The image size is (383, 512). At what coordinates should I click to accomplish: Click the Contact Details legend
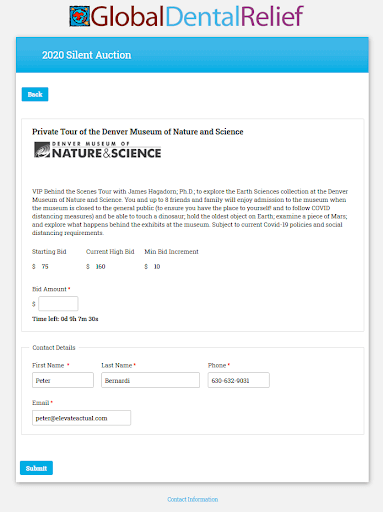54,348
